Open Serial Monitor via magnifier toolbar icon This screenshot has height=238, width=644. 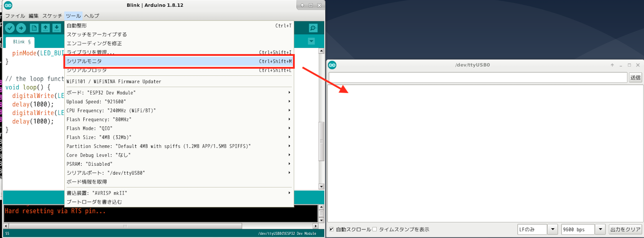coord(313,28)
